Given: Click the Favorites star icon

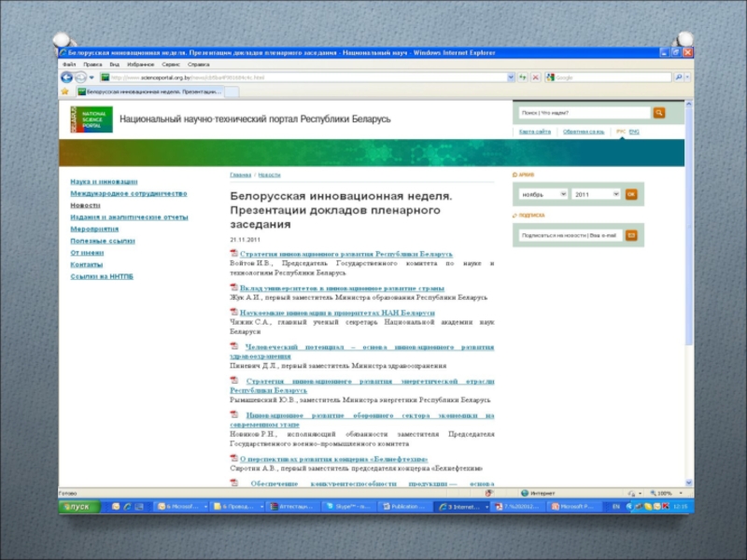Looking at the screenshot, I should [64, 91].
